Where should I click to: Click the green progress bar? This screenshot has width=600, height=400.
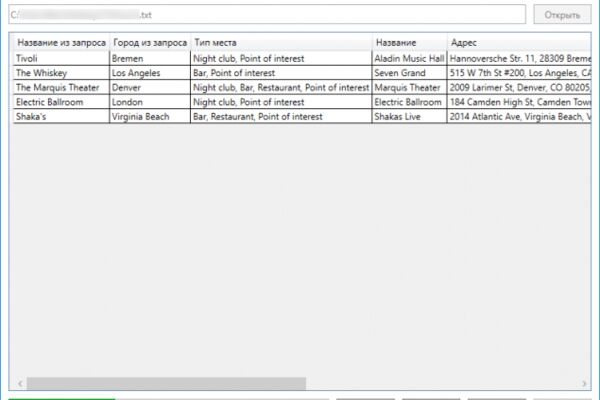click(x=62, y=399)
